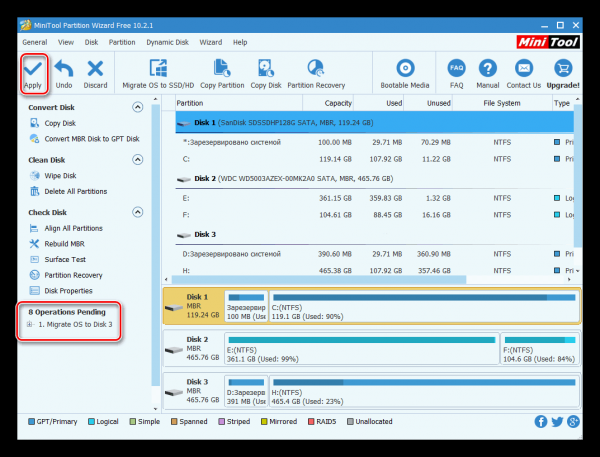Select the 100 MB reserved partition block on Disk 1 map

click(x=246, y=307)
